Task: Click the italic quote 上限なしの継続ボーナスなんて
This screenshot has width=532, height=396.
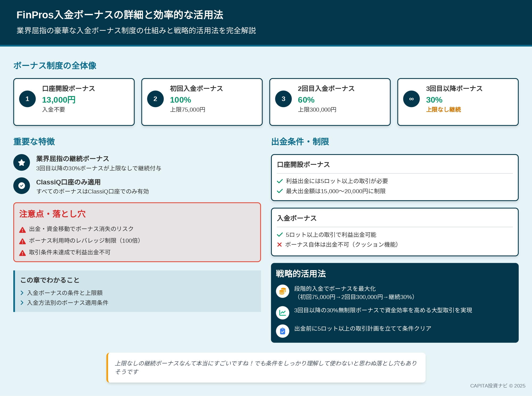Action: pos(266,367)
